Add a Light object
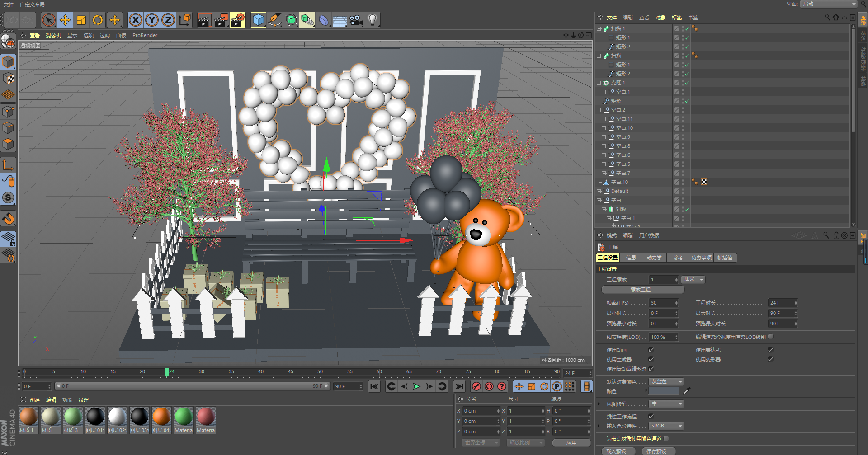This screenshot has height=455, width=868. point(373,20)
